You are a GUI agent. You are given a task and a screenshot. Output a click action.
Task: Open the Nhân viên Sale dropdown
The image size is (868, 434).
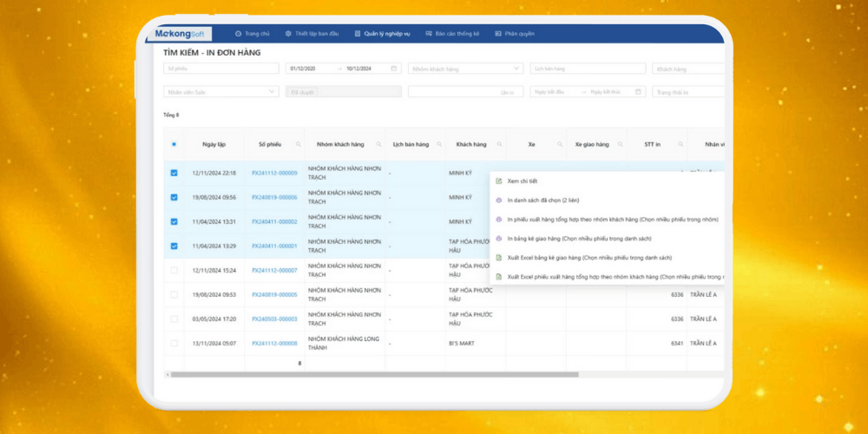coord(220,91)
